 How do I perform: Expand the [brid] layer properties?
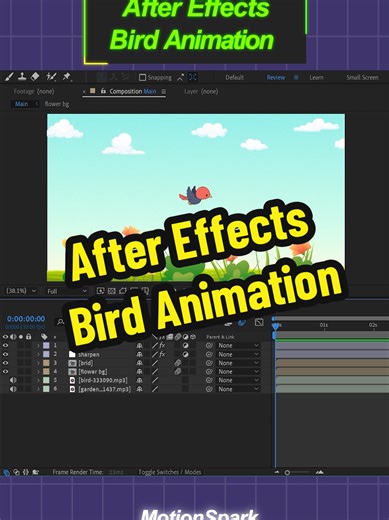point(38,363)
